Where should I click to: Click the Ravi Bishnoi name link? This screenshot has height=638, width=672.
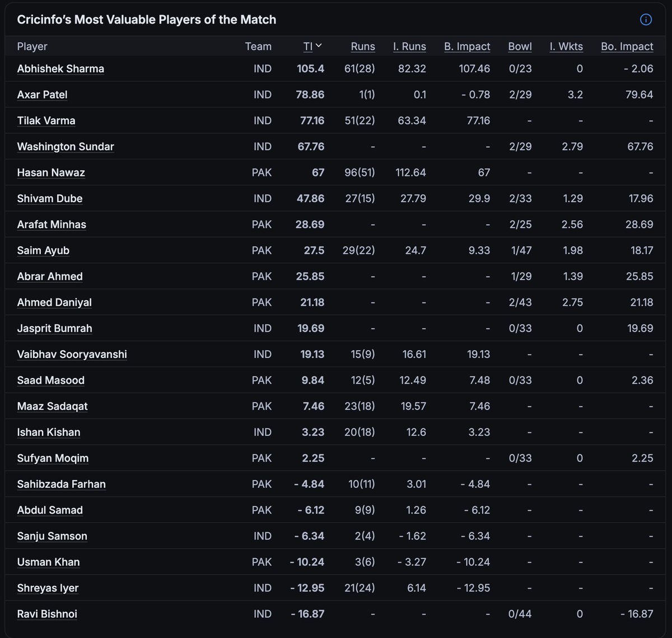pos(47,614)
